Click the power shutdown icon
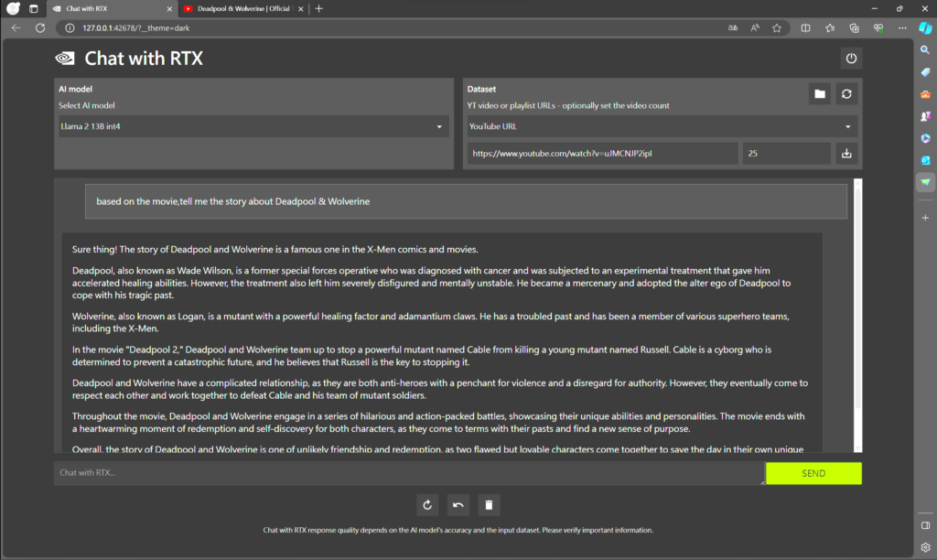This screenshot has height=560, width=937. pos(851,59)
